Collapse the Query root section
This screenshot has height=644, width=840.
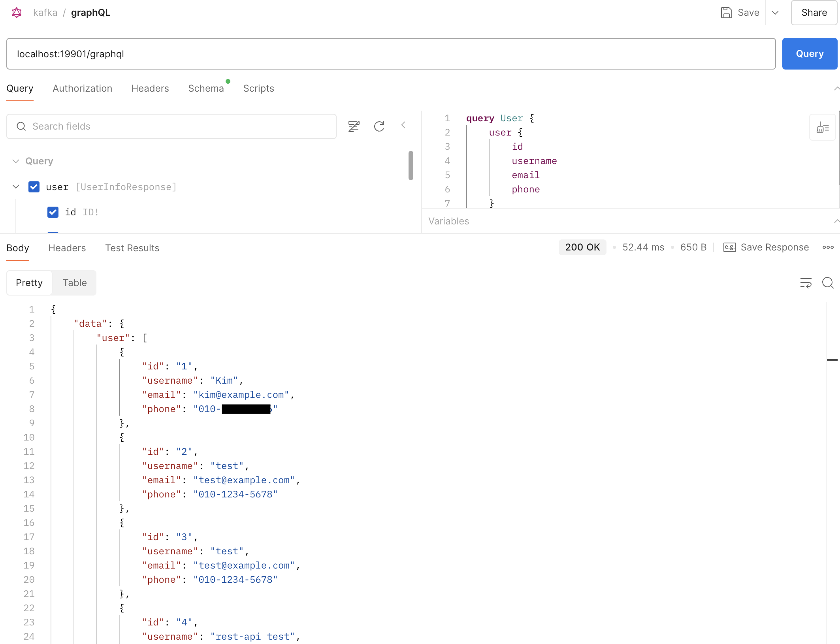click(x=16, y=161)
